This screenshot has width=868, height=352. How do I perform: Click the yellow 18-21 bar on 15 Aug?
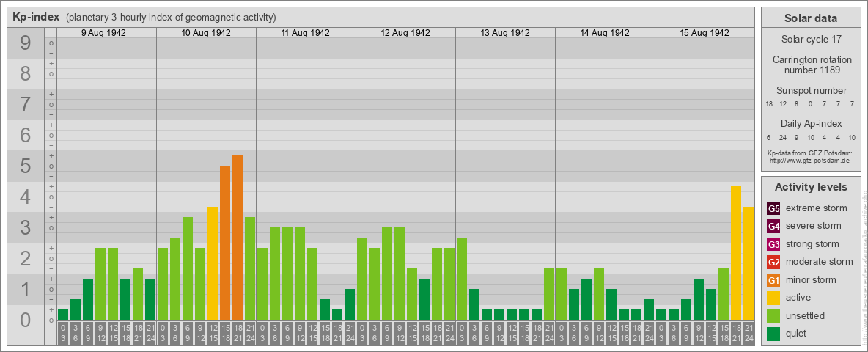click(736, 254)
